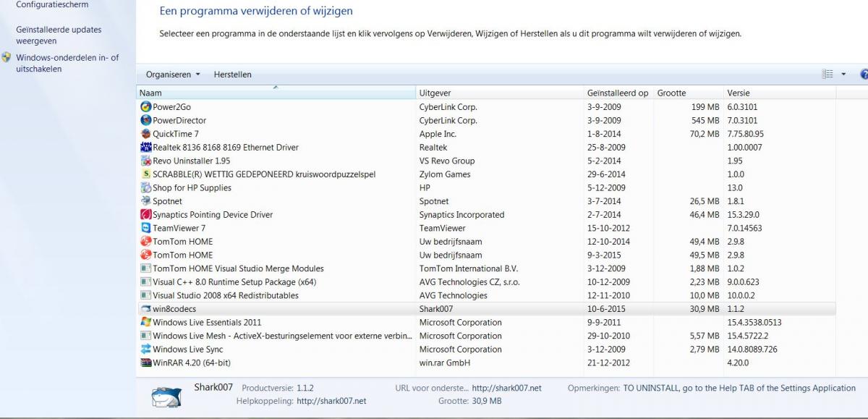This screenshot has width=868, height=419.
Task: Open the help question mark icon
Action: click(864, 75)
